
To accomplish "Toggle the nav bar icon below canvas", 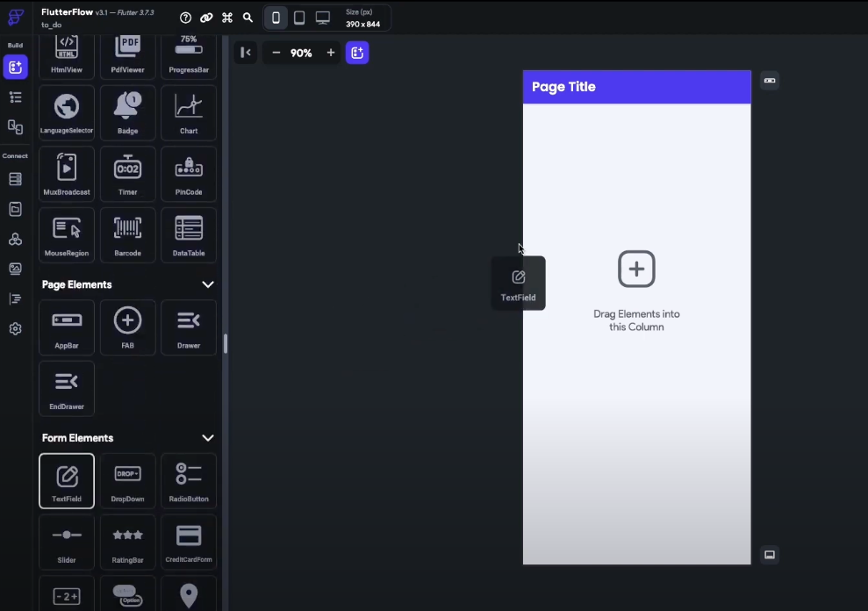I will [770, 555].
